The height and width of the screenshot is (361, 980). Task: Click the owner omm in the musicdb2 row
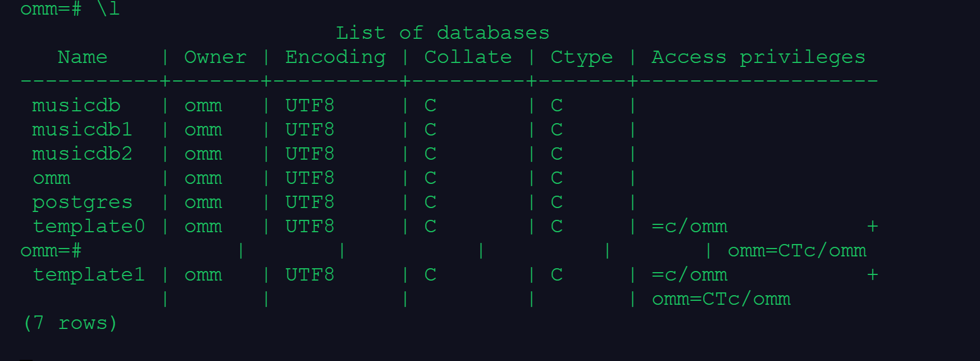pyautogui.click(x=203, y=154)
